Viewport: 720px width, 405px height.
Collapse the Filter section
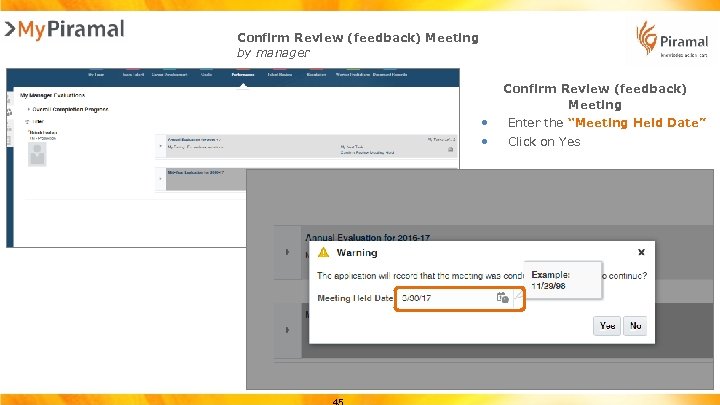(27, 122)
